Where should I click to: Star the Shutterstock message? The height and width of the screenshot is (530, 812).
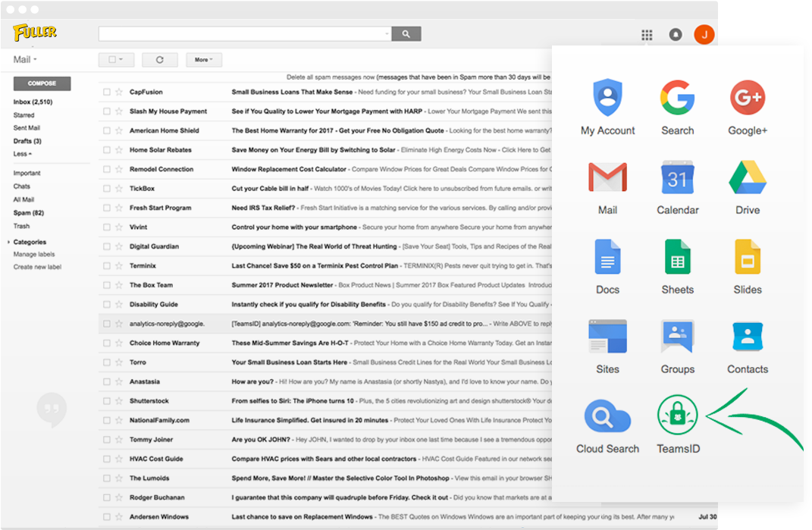(x=119, y=401)
